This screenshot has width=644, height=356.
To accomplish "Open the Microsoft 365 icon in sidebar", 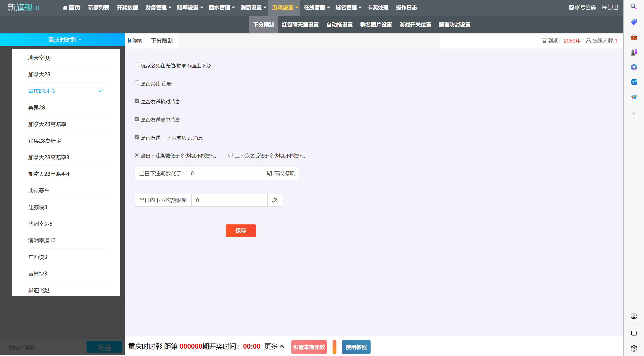I will point(634,67).
